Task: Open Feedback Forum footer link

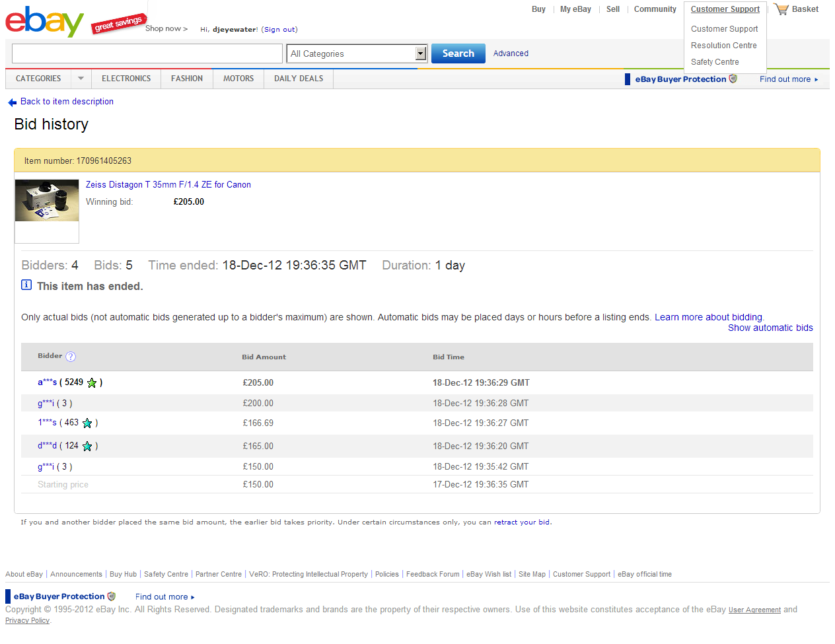Action: point(433,575)
